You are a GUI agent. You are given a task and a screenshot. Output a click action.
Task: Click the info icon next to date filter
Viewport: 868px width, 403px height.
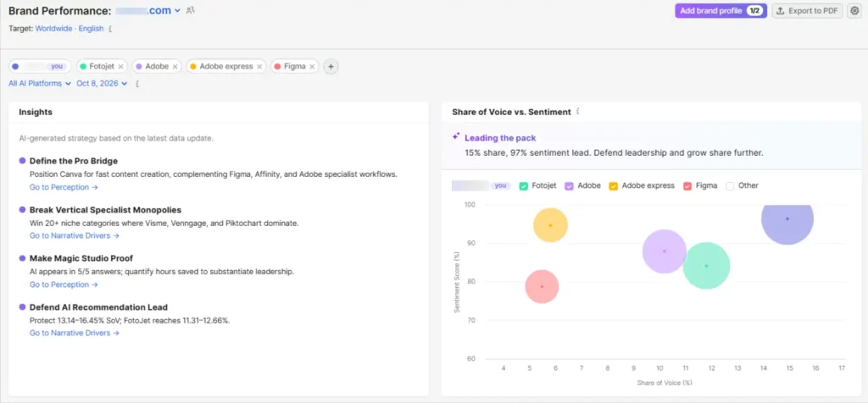(x=136, y=84)
